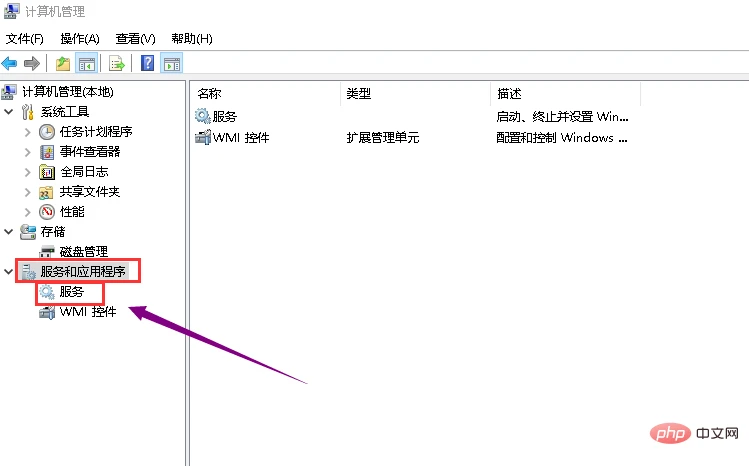Viewport: 749px width, 466px height.
Task: Collapse the 系统工具 tree node
Action: (x=10, y=111)
